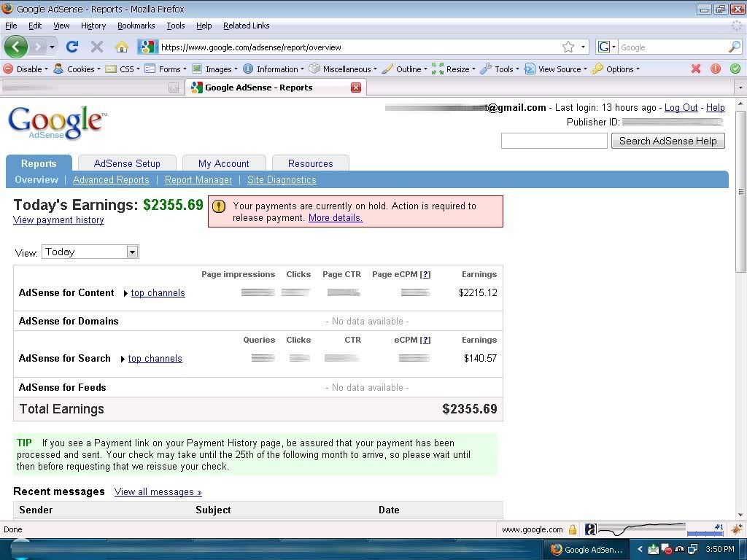Screen dimensions: 747x560
Task: Click the status bar extension icon at far right
Action: point(737,529)
